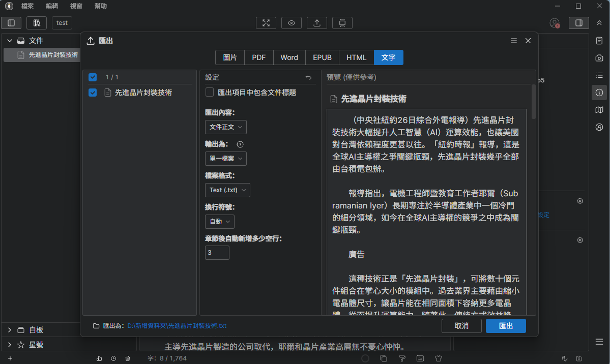Click the 設定 link behind the dialog
This screenshot has height=364, width=610.
[x=544, y=215]
